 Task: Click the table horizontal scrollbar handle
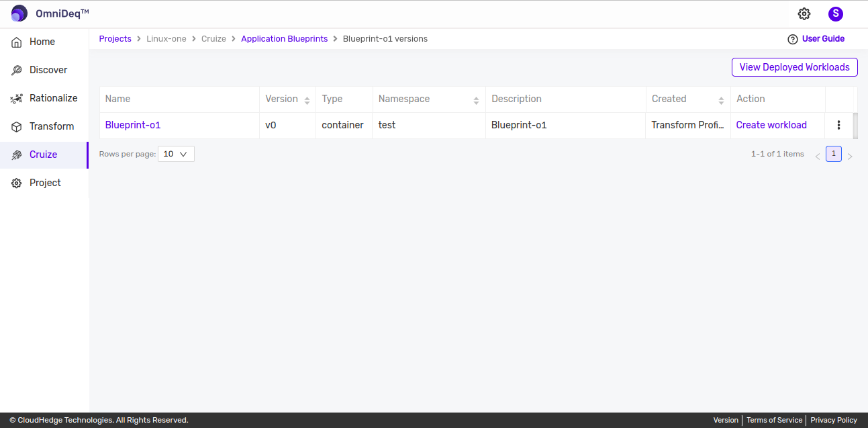pos(855,126)
